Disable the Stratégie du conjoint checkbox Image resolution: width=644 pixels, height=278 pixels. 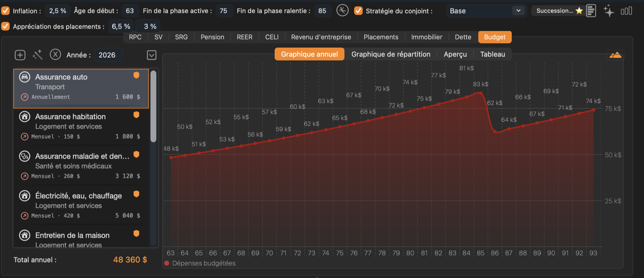(359, 11)
